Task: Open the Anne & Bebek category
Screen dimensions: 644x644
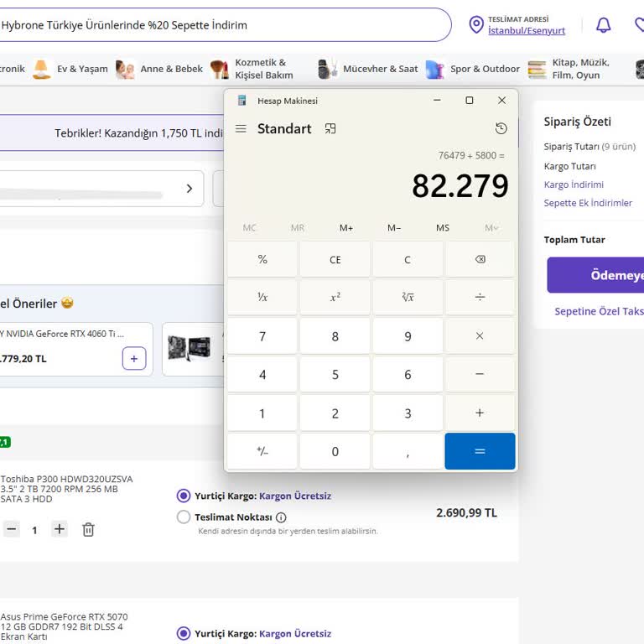Action: (x=159, y=69)
